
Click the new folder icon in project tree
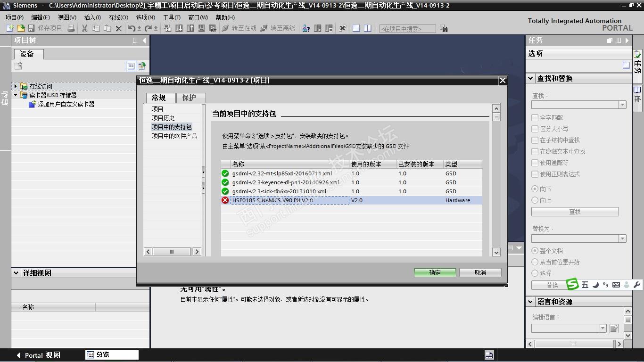[x=18, y=66]
